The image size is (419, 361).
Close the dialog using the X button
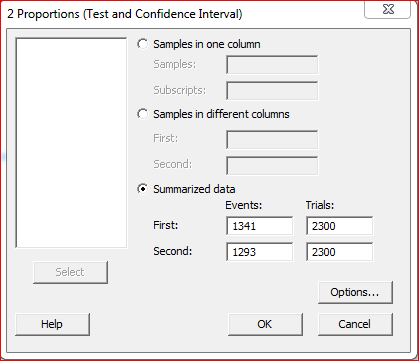(x=387, y=9)
